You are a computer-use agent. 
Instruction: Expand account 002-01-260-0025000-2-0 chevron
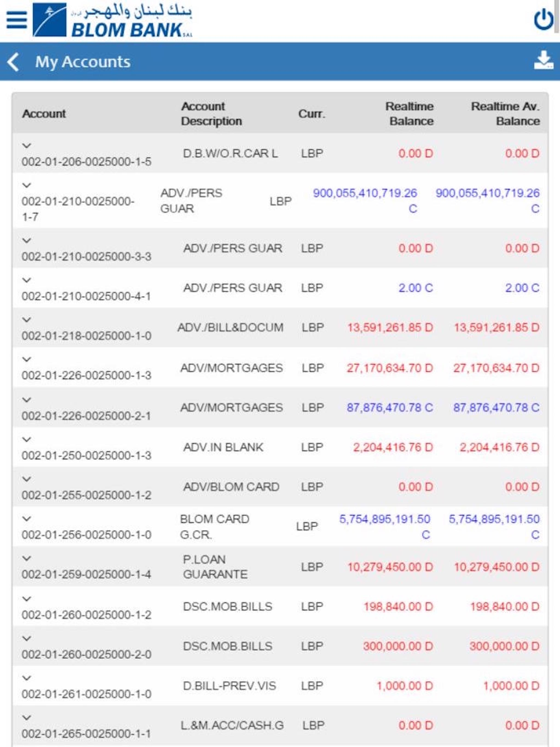27,638
